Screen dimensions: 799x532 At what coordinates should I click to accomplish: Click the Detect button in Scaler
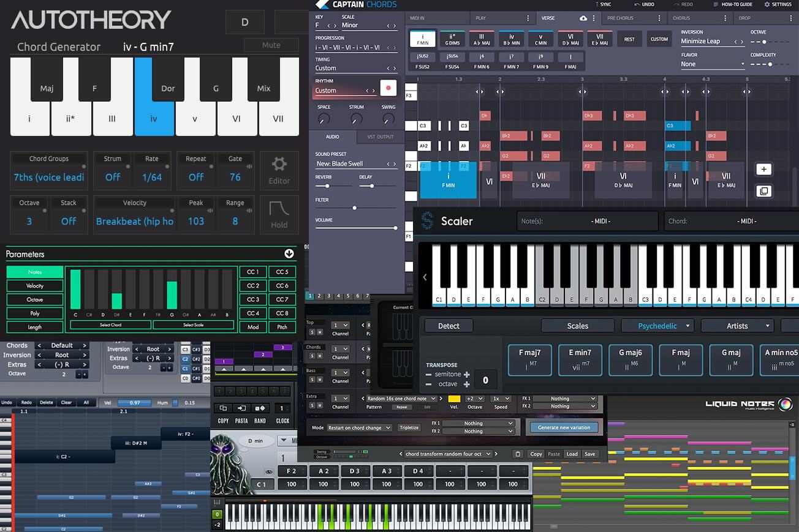tap(449, 326)
